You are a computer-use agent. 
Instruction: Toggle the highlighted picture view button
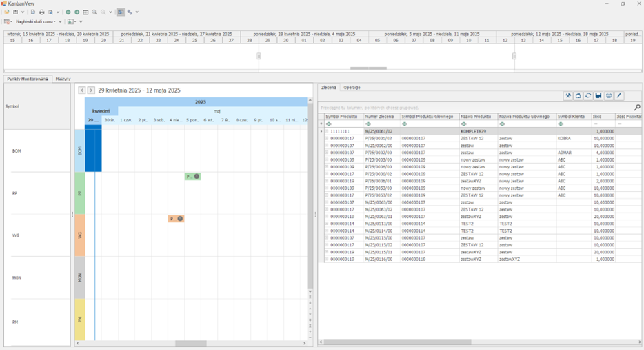click(121, 12)
